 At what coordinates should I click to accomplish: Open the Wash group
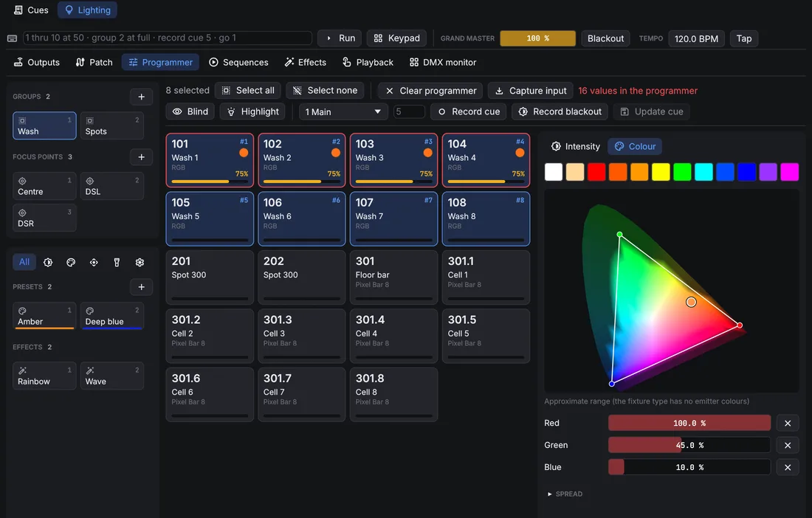44,125
